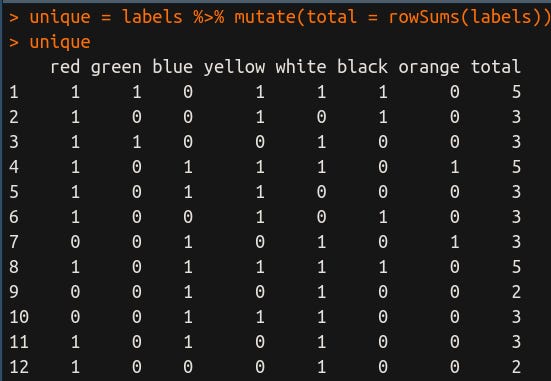
Task: Click row index 3 of the output
Action: point(14,142)
